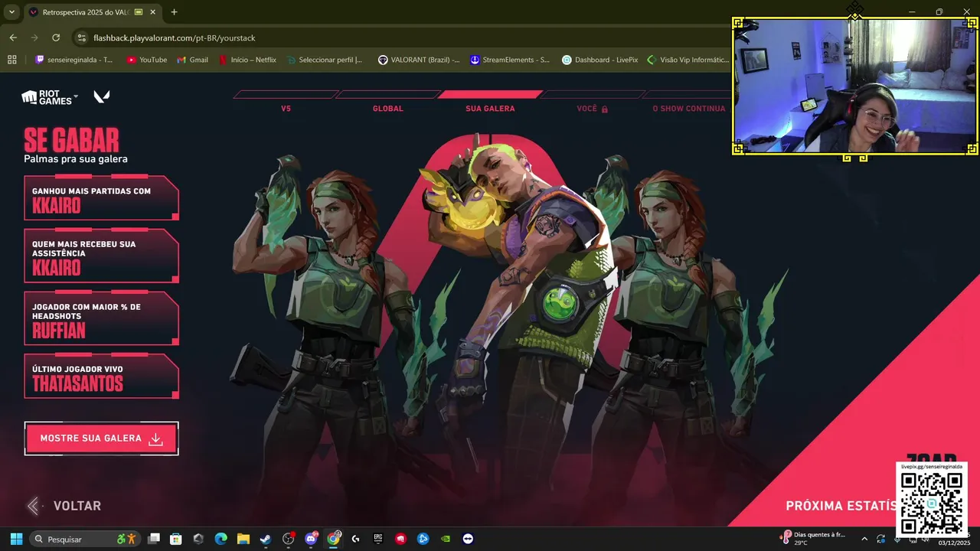The image size is (980, 551).
Task: Open the VALORANT (Brazil) bookmark
Action: click(419, 60)
